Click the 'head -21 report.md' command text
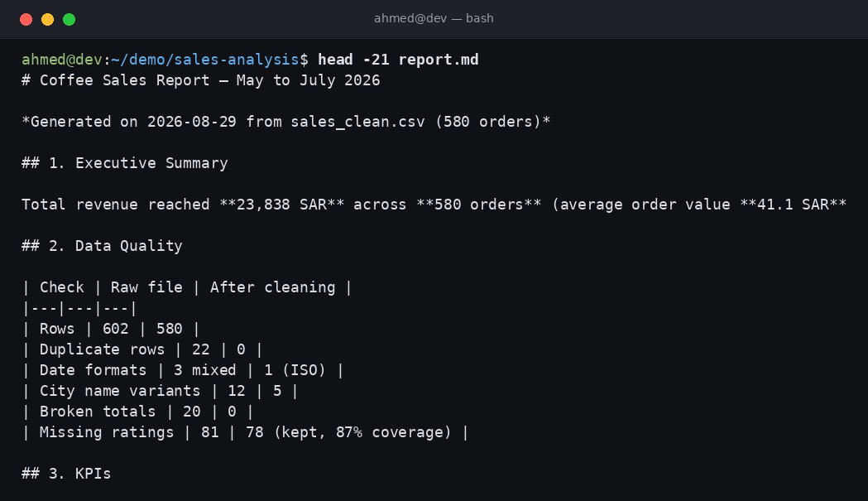 (x=398, y=60)
